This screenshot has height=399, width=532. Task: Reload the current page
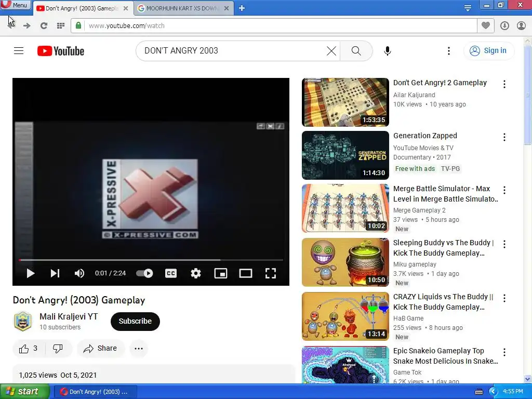[44, 26]
